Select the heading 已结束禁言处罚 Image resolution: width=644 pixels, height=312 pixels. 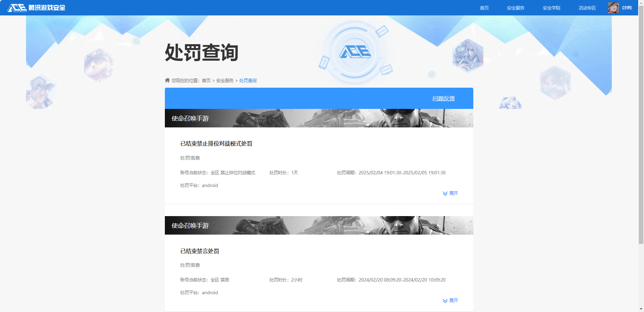tap(199, 251)
